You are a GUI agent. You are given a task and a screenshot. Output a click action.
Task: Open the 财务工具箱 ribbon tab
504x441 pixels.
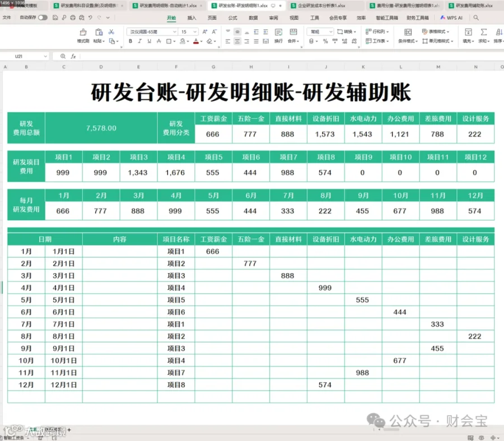pyautogui.click(x=417, y=18)
